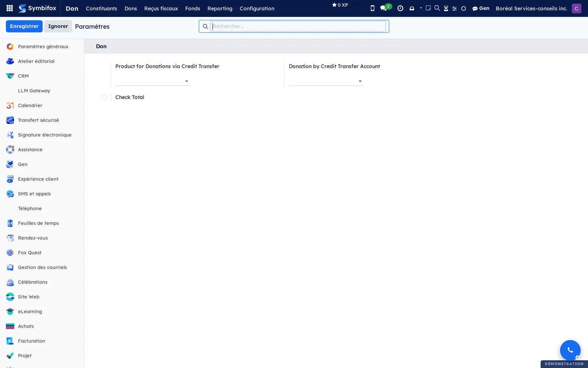Select Achats in the sidebar

[42, 326]
